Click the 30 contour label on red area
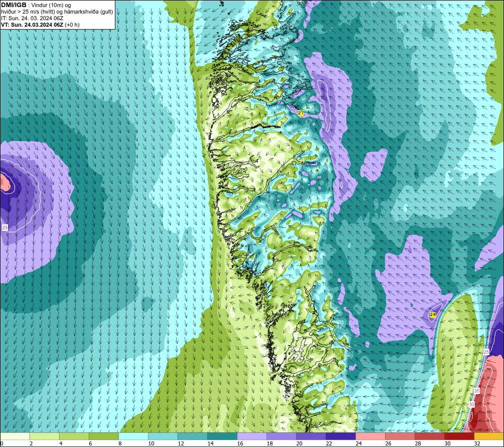Screen dimensions: 504x447 (472, 404)
